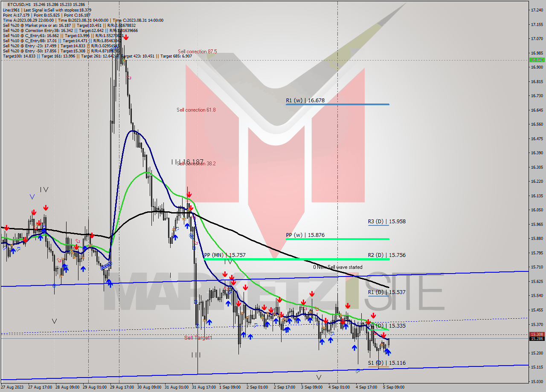Click the '27 Aug 2023' date on time axis
Viewport: 546px width, 392px height.
(12, 387)
